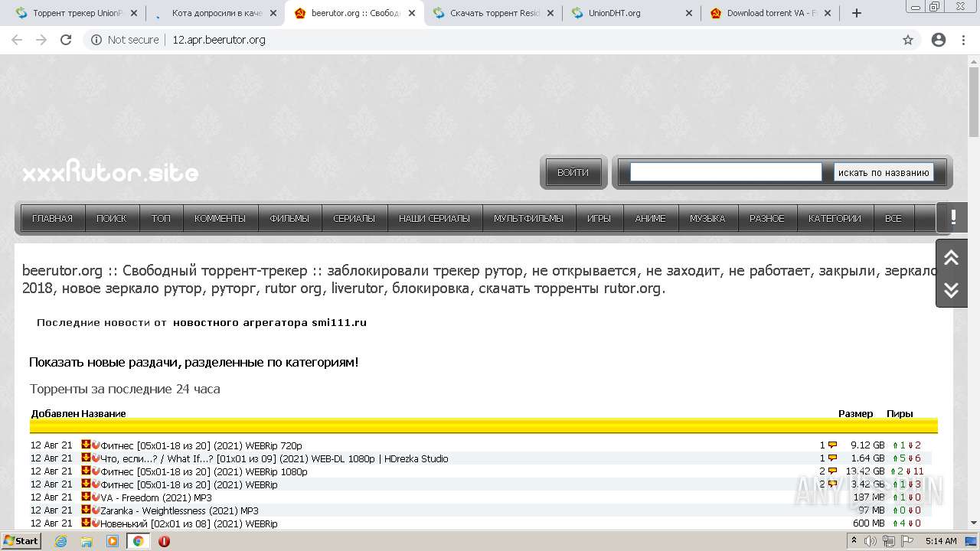Focus the site search text field
This screenshot has width=980, height=551.
(726, 172)
